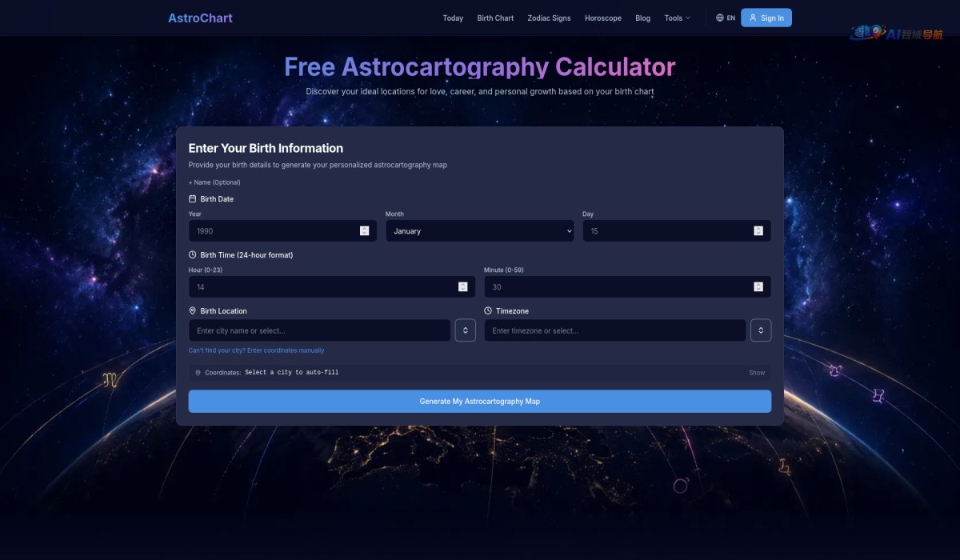Open the EN language selector
The width and height of the screenshot is (960, 560).
726,18
